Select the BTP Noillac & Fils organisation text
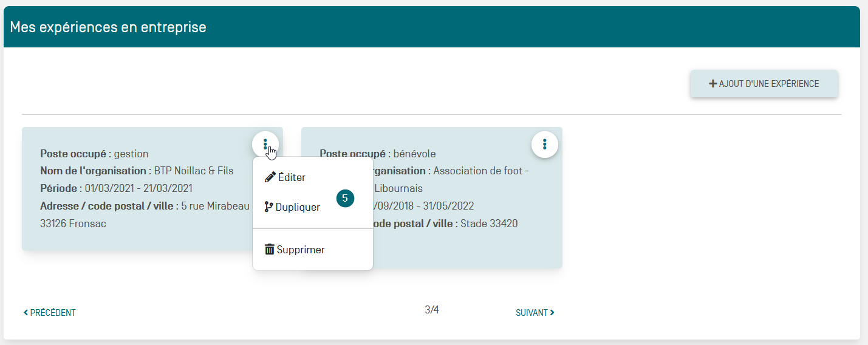The image size is (868, 345). coord(193,171)
